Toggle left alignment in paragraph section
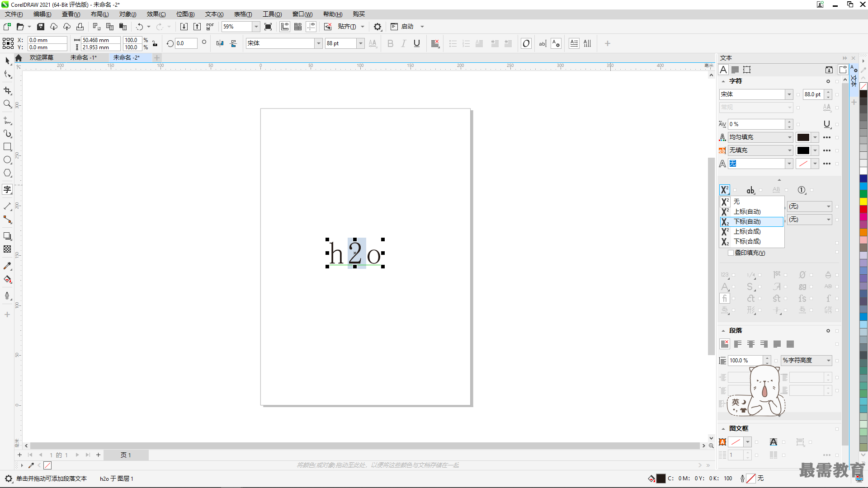Image resolution: width=868 pixels, height=488 pixels. coord(738,344)
